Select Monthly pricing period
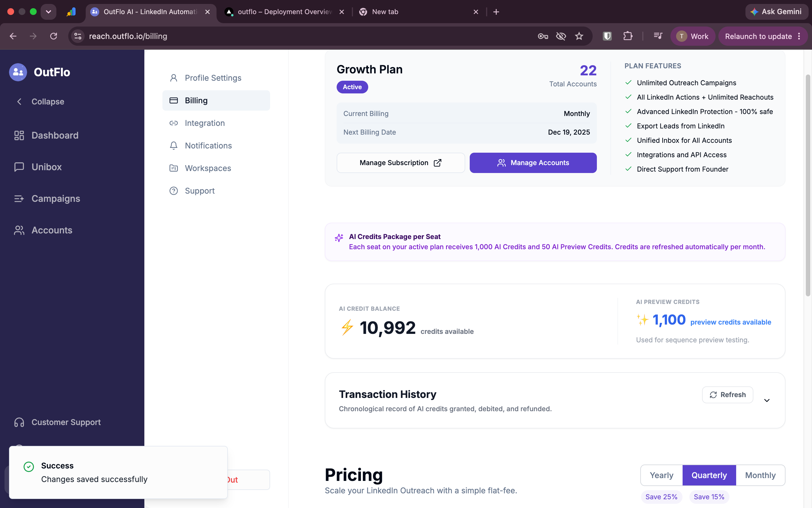 760,476
